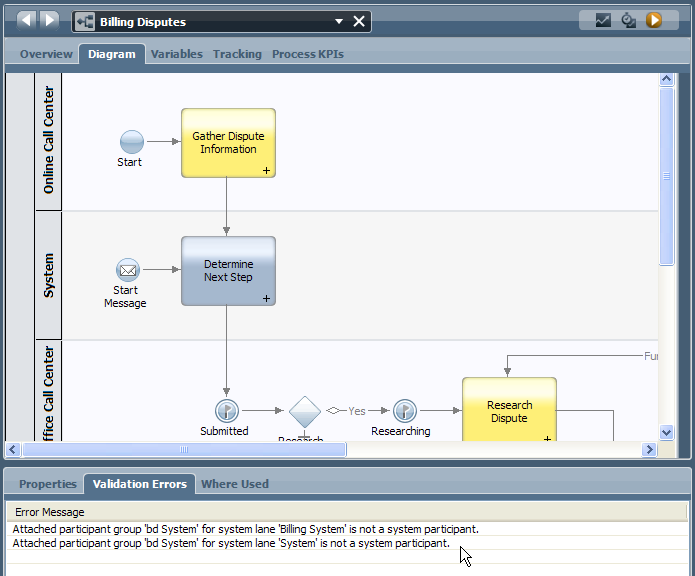Click the Yes sequence flow label

pyautogui.click(x=356, y=411)
